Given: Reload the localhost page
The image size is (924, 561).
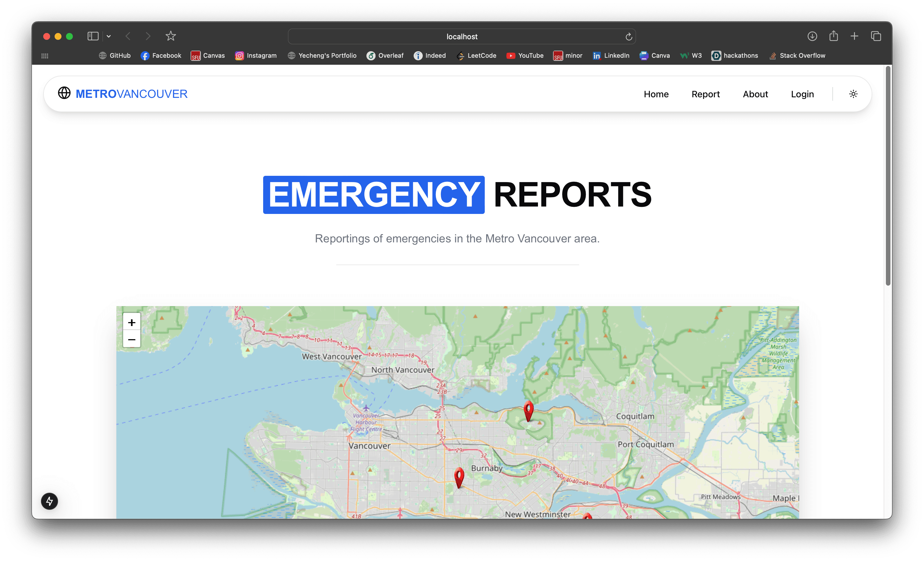Looking at the screenshot, I should pos(628,36).
